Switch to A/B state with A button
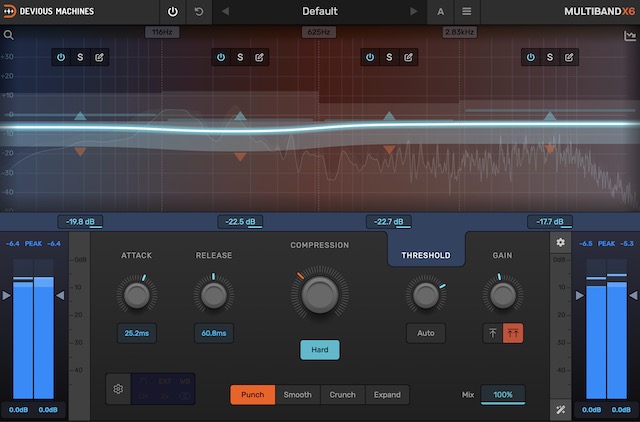This screenshot has width=640, height=422. pyautogui.click(x=440, y=11)
